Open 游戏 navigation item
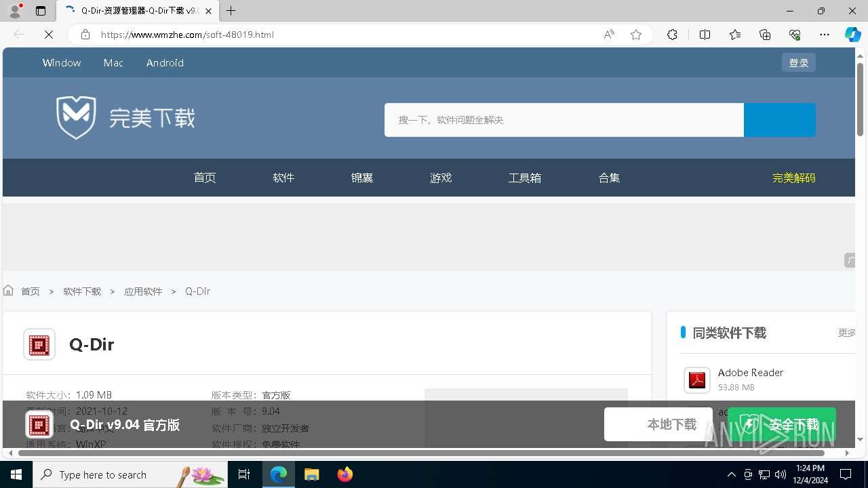This screenshot has width=868, height=488. coord(441,178)
